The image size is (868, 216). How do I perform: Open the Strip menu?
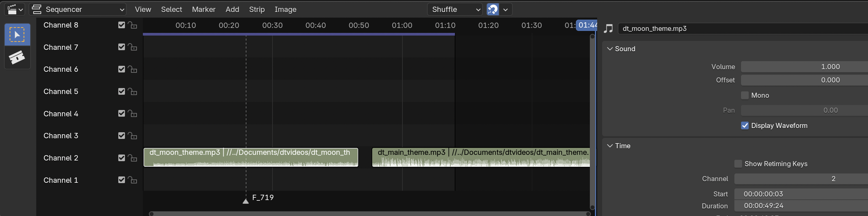(x=257, y=9)
